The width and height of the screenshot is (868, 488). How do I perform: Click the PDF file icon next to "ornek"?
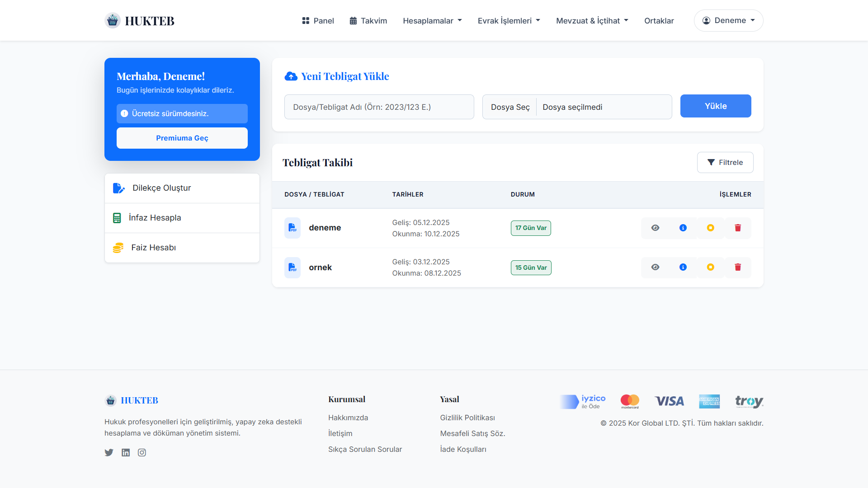(x=292, y=267)
